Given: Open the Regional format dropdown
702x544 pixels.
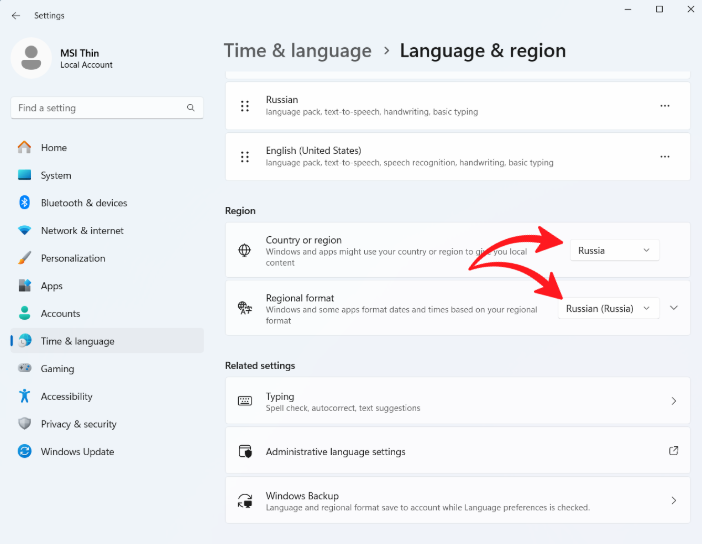Looking at the screenshot, I should (x=608, y=308).
